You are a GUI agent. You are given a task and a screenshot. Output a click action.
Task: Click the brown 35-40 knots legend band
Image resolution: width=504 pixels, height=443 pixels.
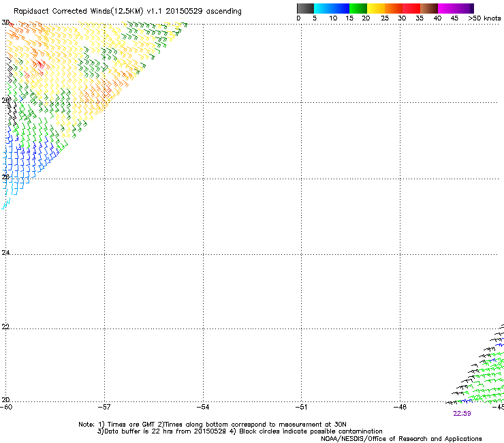(429, 8)
